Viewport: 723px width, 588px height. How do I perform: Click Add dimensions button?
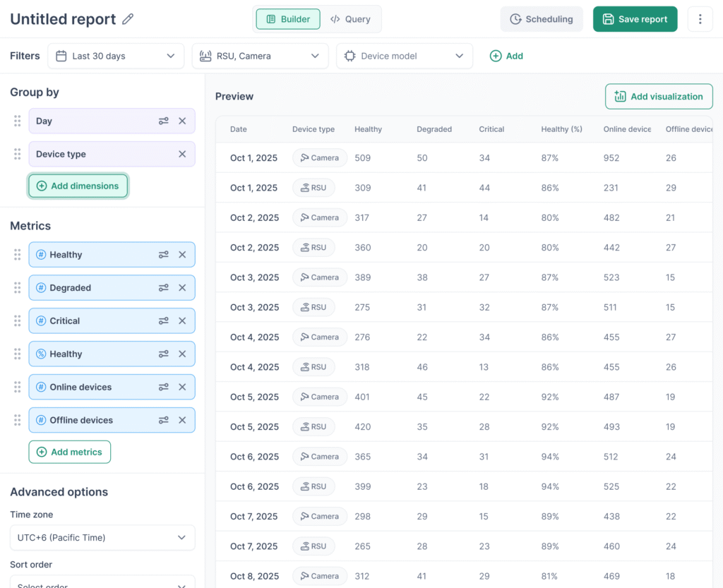[x=78, y=186]
